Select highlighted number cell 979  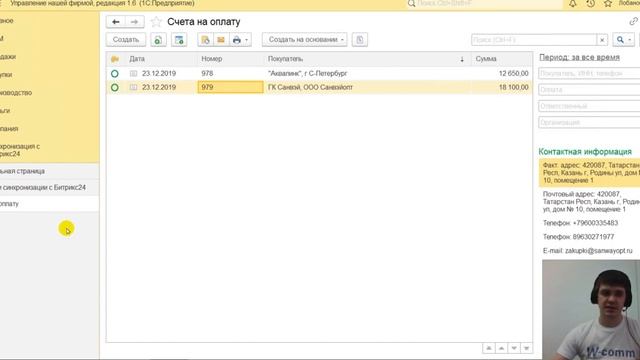231,87
